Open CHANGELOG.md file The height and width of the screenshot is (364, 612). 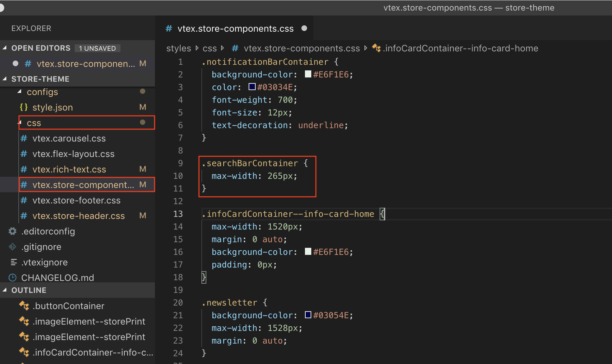57,278
